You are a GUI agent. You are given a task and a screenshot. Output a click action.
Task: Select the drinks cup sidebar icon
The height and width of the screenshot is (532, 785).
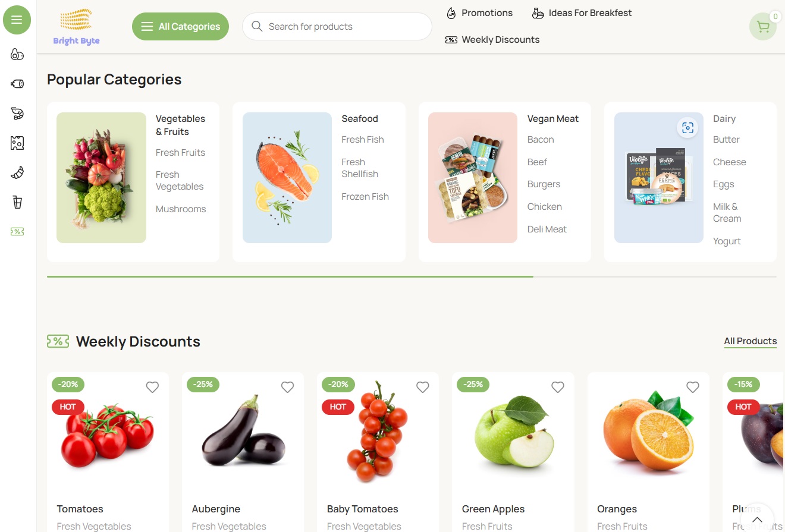[x=17, y=202]
